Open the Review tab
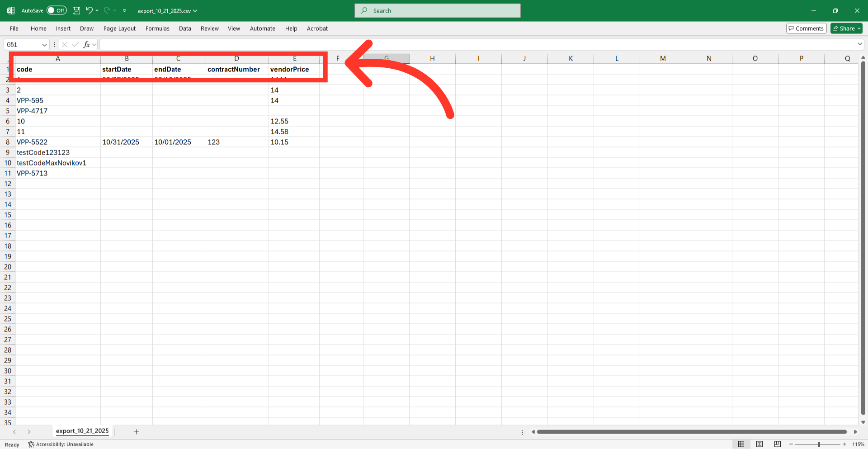The height and width of the screenshot is (449, 868). (x=210, y=28)
